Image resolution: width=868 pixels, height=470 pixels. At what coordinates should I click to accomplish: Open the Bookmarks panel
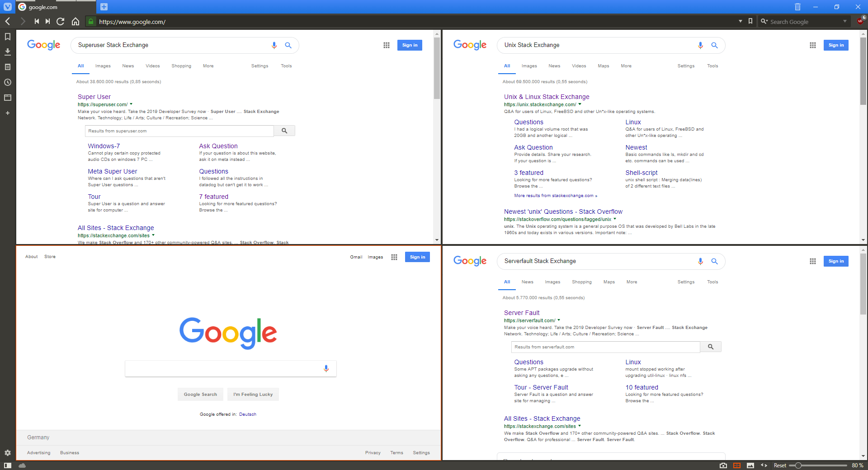(7, 37)
